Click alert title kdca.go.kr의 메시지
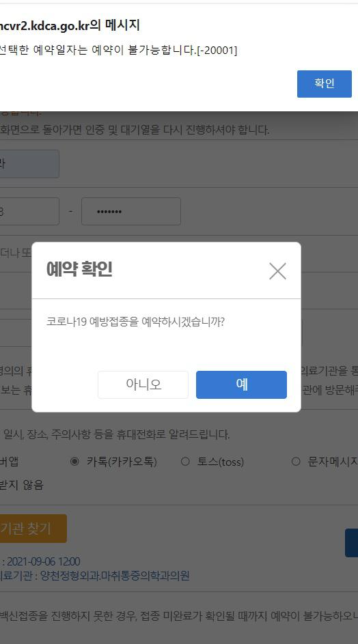 point(70,25)
